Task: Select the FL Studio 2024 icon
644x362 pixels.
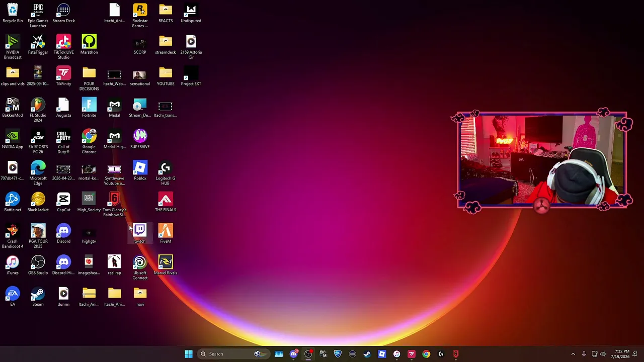Action: pyautogui.click(x=38, y=111)
